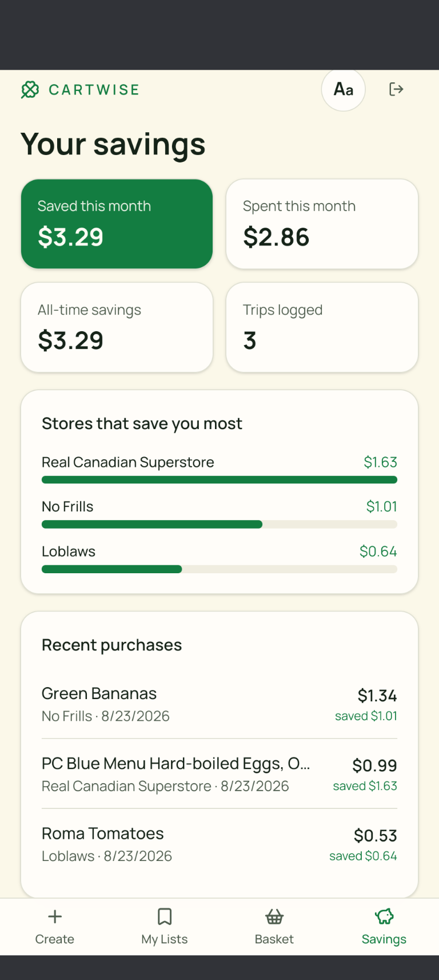Screen dimensions: 439x980
Task: Click the Stores that save you most heading
Action: point(142,424)
